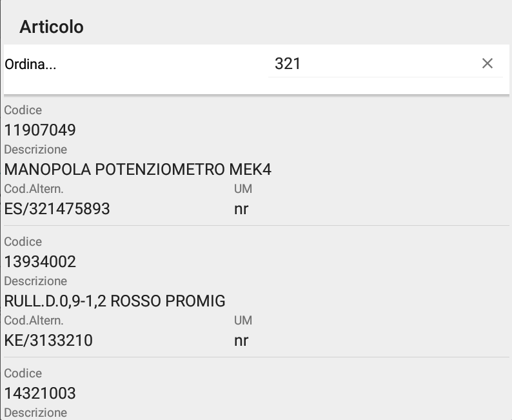Screen dimensions: 512x420
Task: Click Descrizione label under code 14321003
Action: click(x=35, y=412)
